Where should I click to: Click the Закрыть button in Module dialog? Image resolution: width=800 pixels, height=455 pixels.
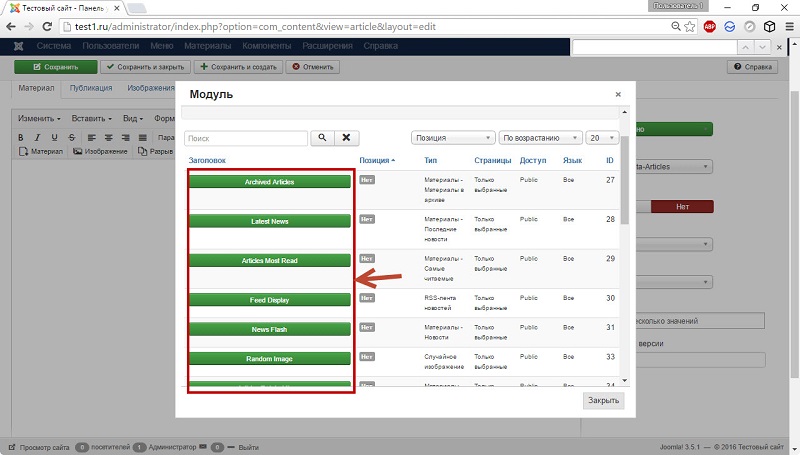603,400
